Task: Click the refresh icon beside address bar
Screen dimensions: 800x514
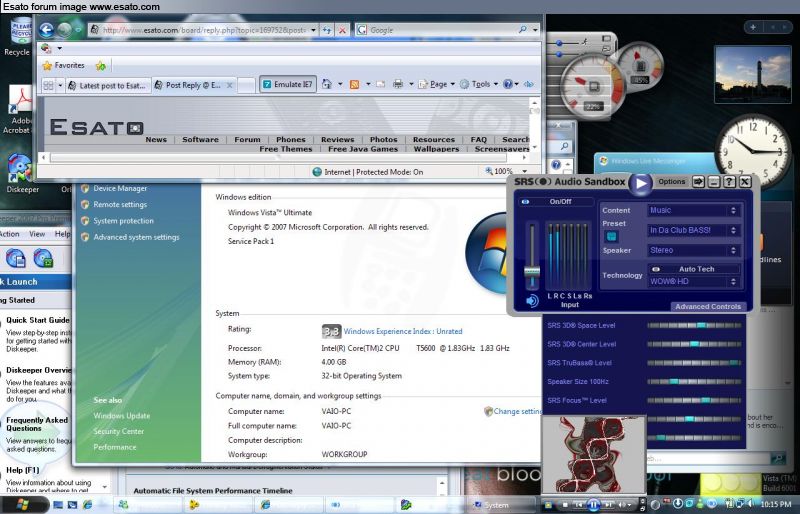Action: pyautogui.click(x=327, y=30)
